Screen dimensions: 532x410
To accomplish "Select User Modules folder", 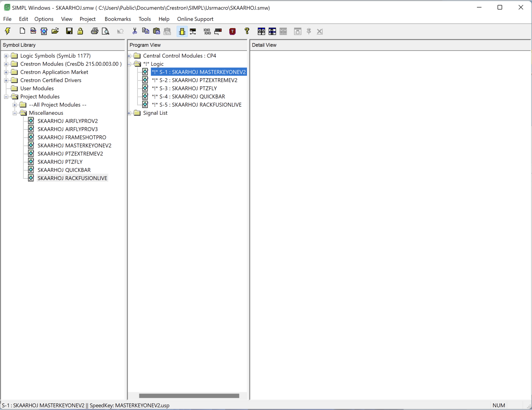I will [x=37, y=88].
